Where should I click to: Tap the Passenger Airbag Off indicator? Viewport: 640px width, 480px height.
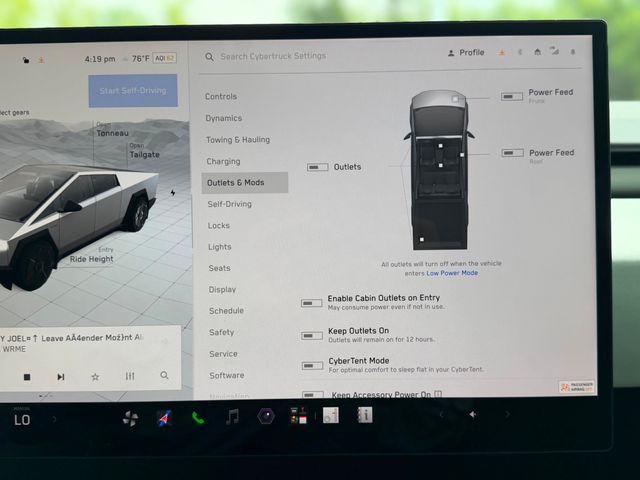pyautogui.click(x=577, y=387)
